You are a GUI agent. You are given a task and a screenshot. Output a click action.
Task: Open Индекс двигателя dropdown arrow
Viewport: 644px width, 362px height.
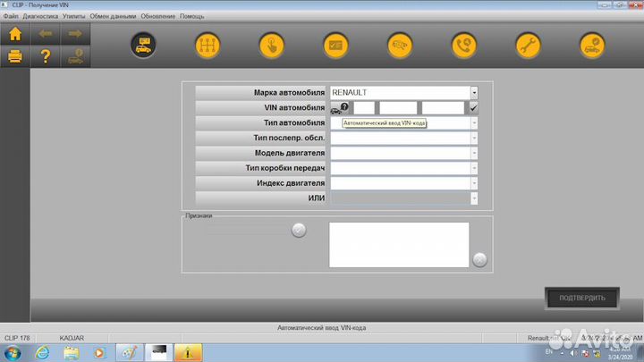[474, 183]
